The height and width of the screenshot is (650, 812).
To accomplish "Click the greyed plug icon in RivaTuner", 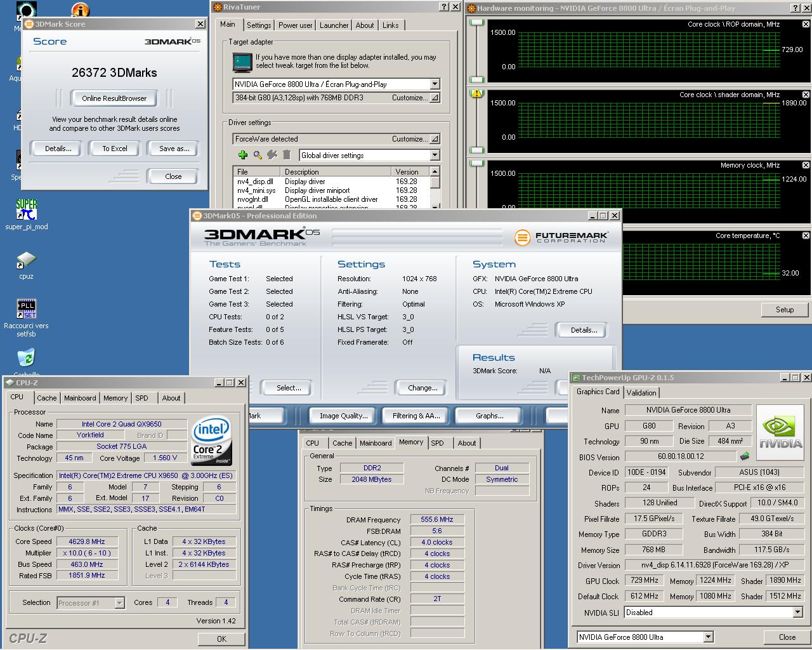I will [x=272, y=155].
